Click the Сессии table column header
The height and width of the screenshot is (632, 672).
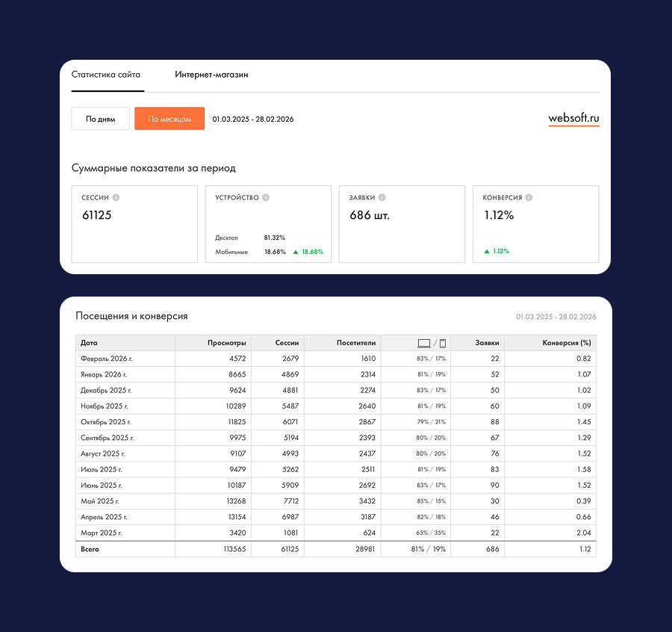point(286,343)
